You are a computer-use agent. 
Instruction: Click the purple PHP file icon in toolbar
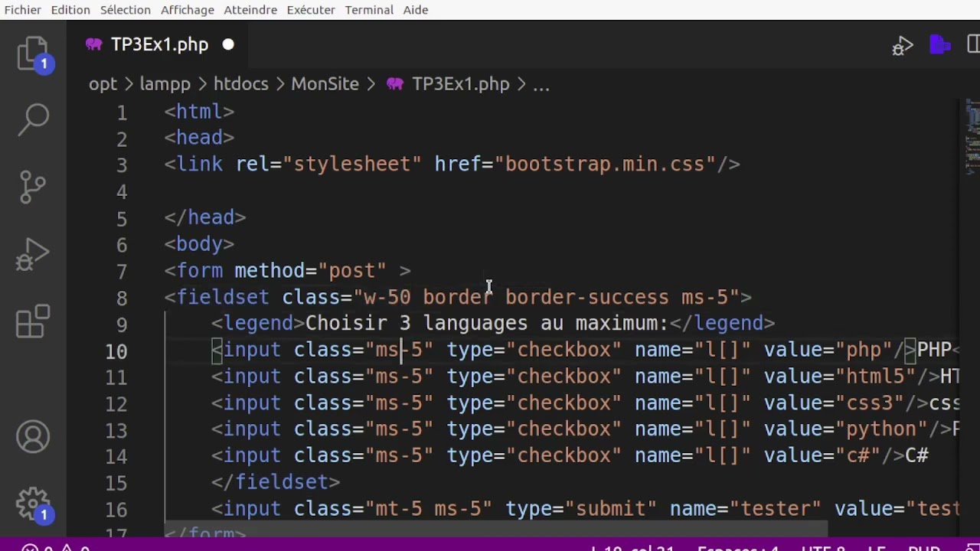tap(939, 45)
